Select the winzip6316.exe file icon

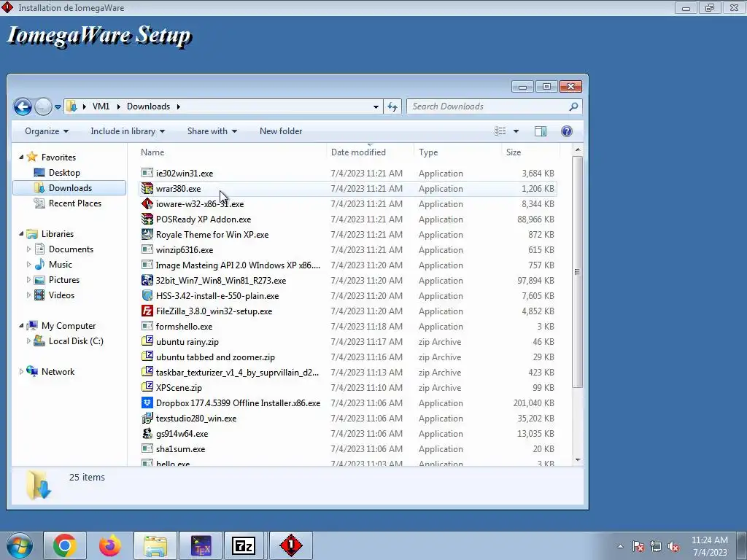pos(147,249)
